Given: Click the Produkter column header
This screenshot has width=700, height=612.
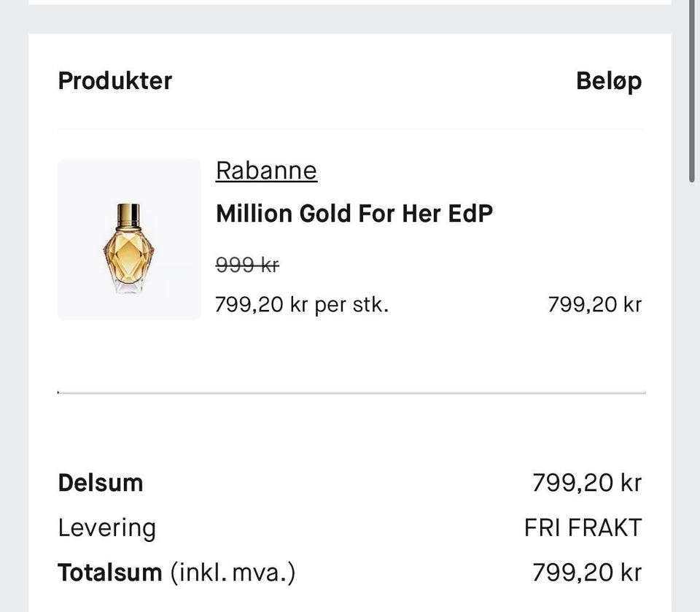Looking at the screenshot, I should click(115, 80).
